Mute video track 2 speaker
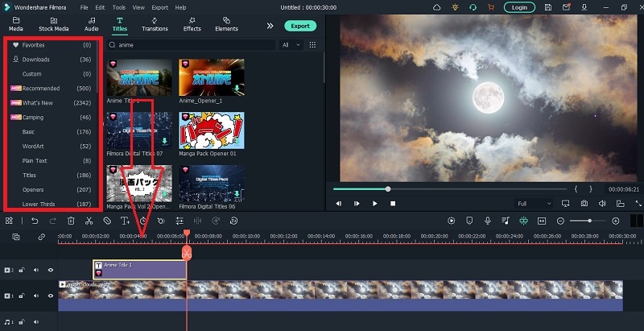This screenshot has width=644, height=331. (x=36, y=270)
